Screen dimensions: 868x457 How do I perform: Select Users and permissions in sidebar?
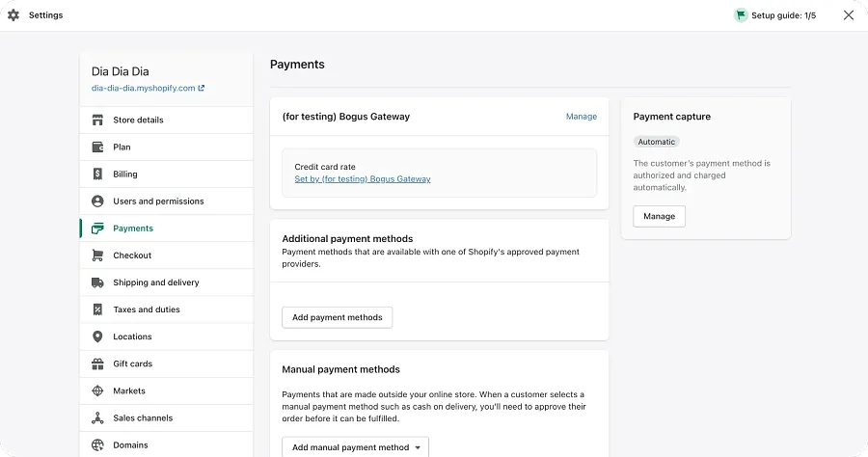click(166, 201)
